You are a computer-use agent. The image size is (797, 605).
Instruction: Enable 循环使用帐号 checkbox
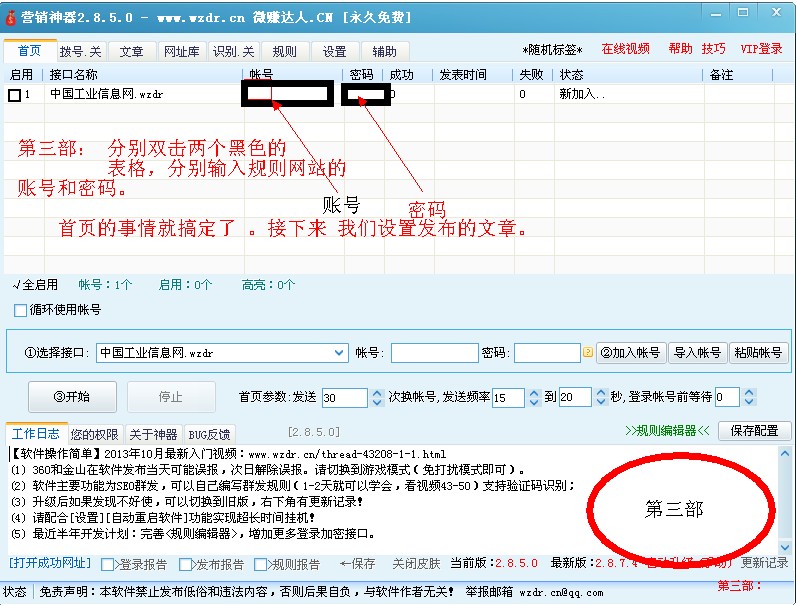20,310
